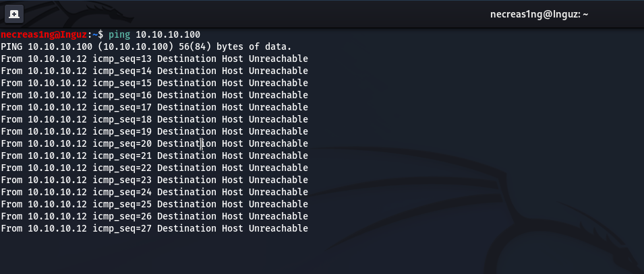Place cursor on the icmp_seq=17 line
The image size is (644, 274).
click(154, 107)
